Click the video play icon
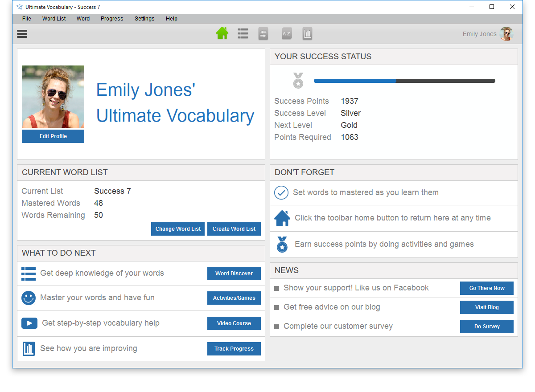Screen dimensions: 535x392 click(x=29, y=323)
